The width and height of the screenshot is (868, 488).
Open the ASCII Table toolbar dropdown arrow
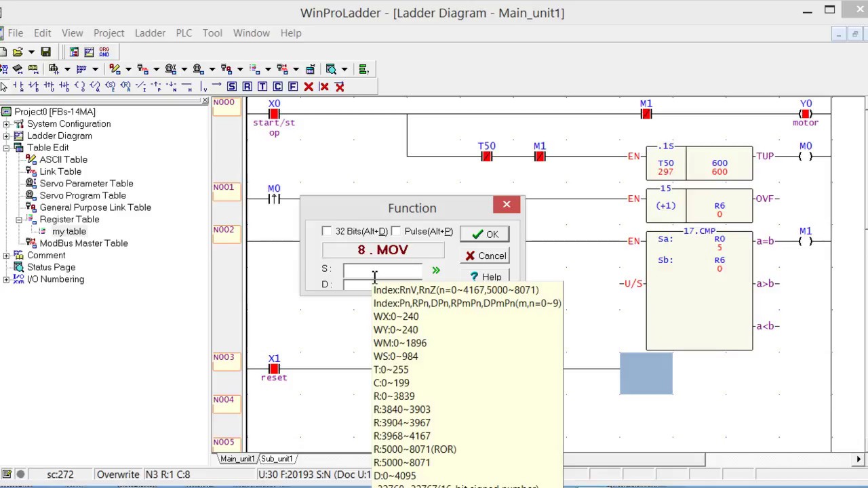(x=127, y=68)
